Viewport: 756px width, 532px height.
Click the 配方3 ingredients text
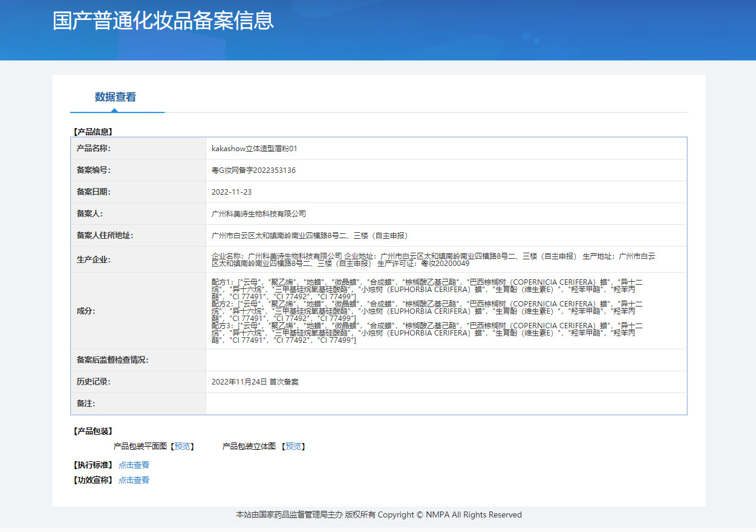click(427, 332)
